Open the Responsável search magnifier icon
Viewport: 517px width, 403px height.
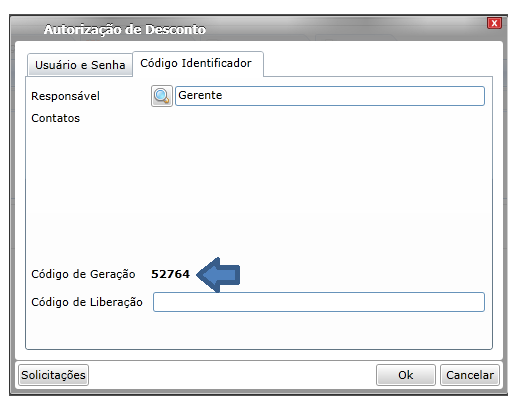click(162, 96)
